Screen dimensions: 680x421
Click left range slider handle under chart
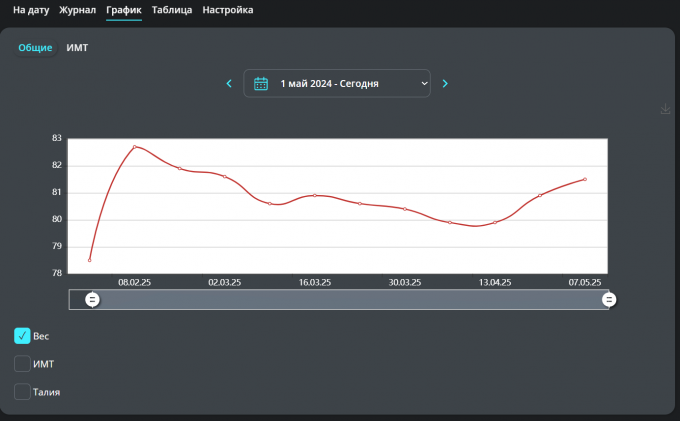point(92,299)
